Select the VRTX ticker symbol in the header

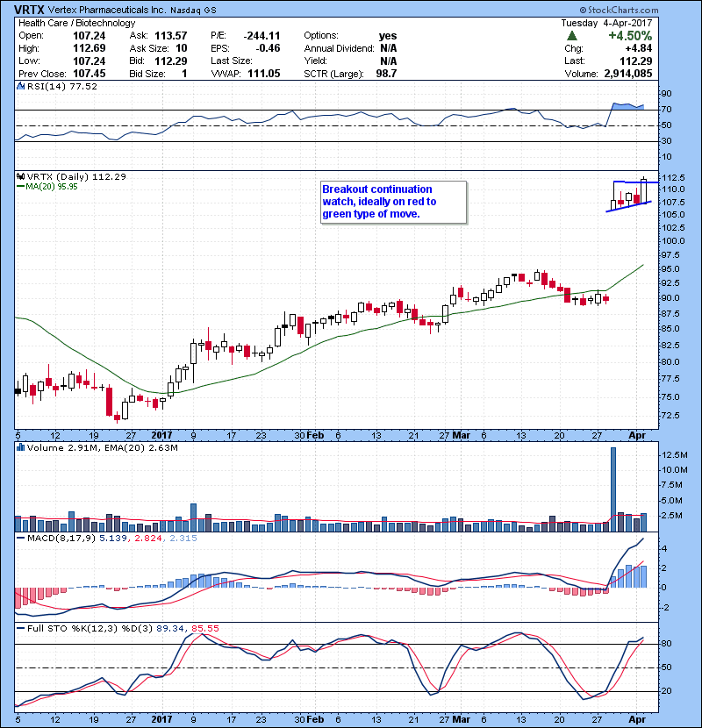click(x=29, y=10)
